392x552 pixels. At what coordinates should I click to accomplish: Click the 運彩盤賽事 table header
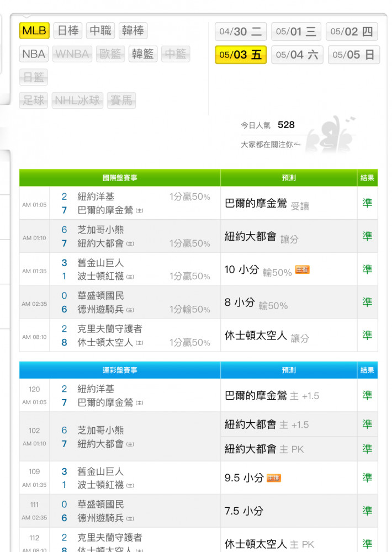(x=120, y=370)
